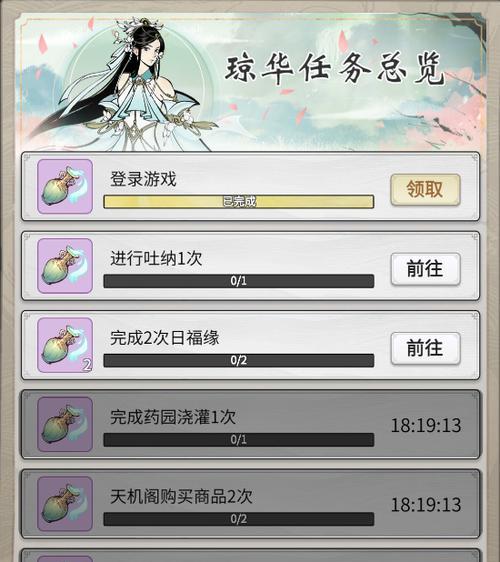The width and height of the screenshot is (500, 562).
Task: Select the 完成药园浇灌1次 locked task row
Action: pyautogui.click(x=251, y=424)
